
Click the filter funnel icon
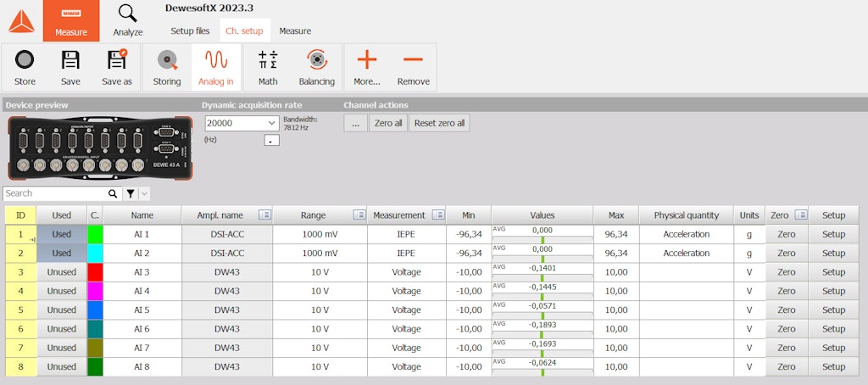click(130, 193)
